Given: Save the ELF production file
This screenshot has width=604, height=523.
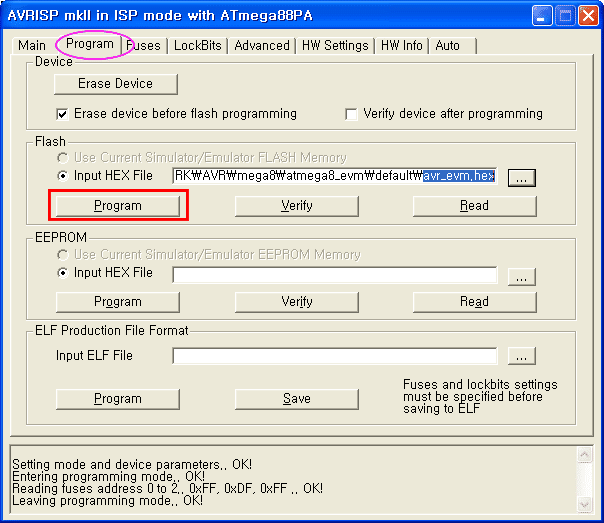Looking at the screenshot, I should pos(297,399).
